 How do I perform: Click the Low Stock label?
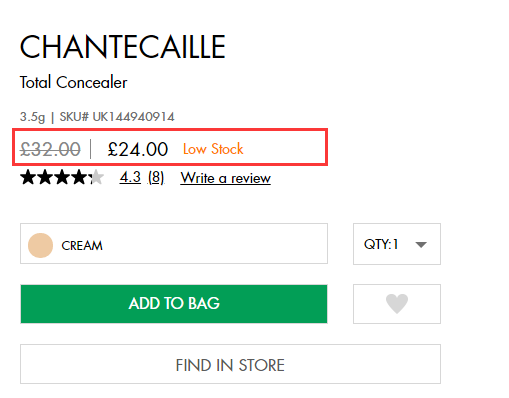[x=213, y=149]
